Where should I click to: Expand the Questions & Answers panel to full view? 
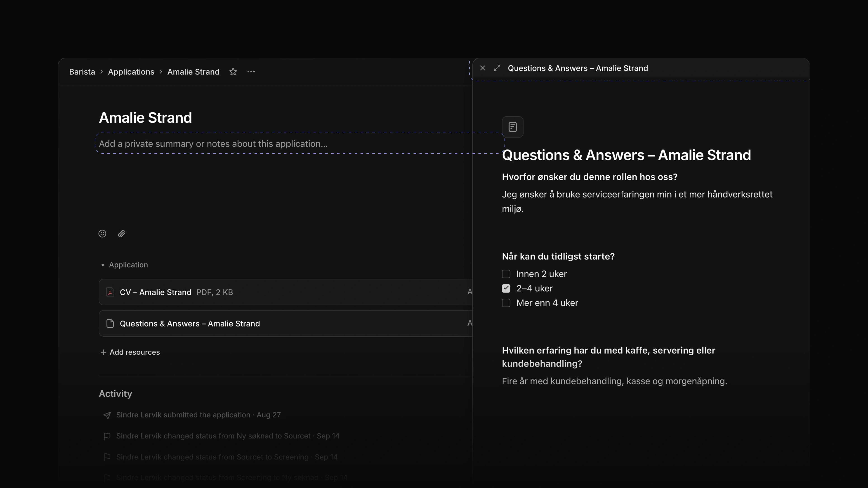point(497,68)
